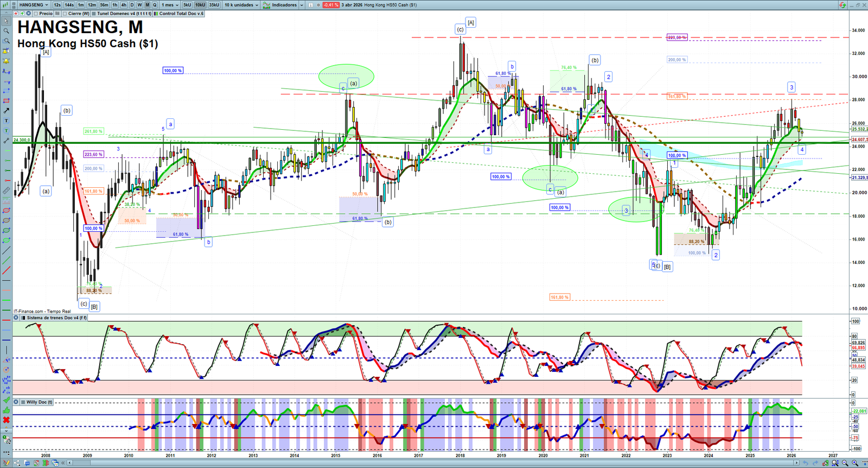The width and height of the screenshot is (868, 468).
Task: Toggle the Sistema de trenes Doc v4 box
Action: (x=23, y=318)
